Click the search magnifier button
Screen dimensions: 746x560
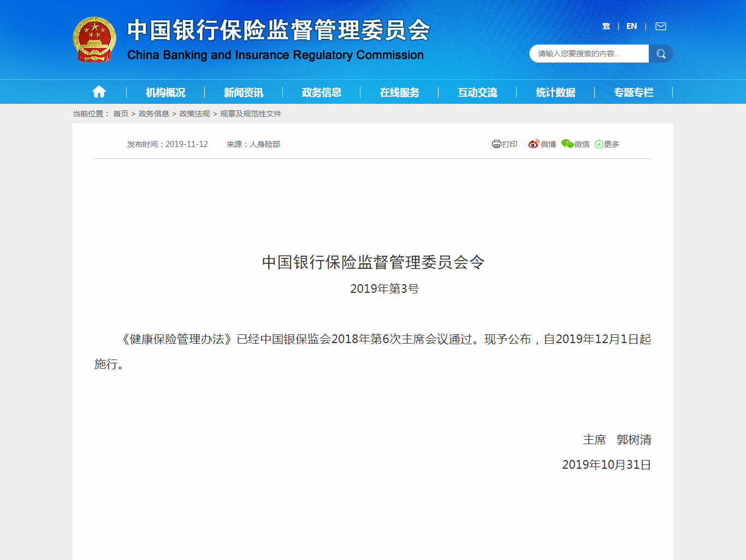661,54
